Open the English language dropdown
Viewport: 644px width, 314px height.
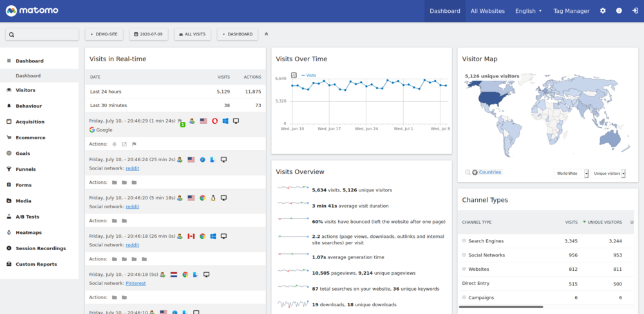[529, 11]
